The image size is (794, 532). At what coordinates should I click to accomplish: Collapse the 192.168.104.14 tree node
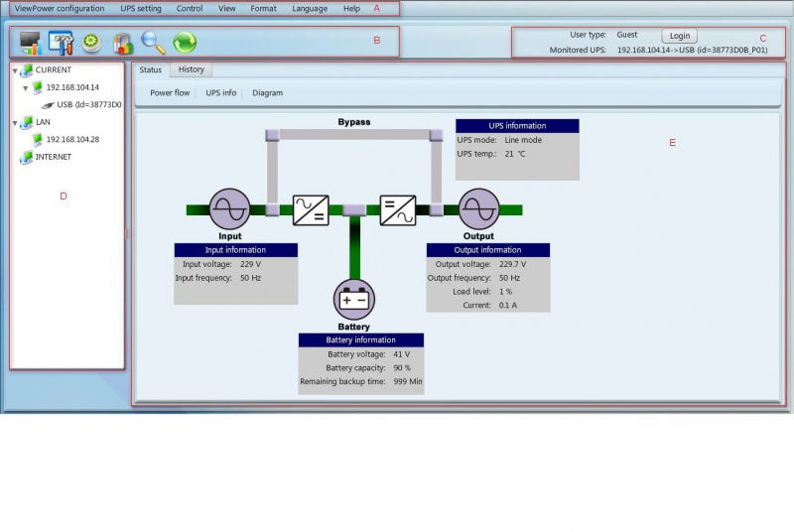pyautogui.click(x=26, y=88)
